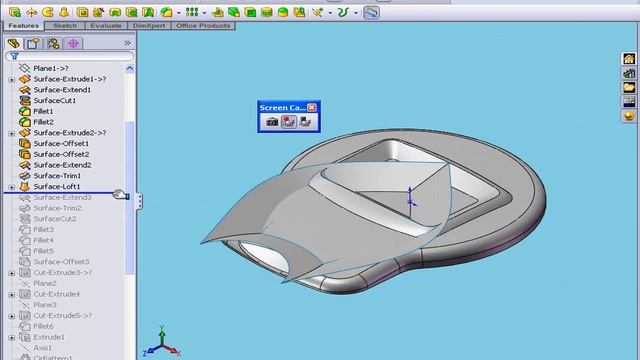The width and height of the screenshot is (640, 360).
Task: Select the Mirror tool
Action: 299,12
